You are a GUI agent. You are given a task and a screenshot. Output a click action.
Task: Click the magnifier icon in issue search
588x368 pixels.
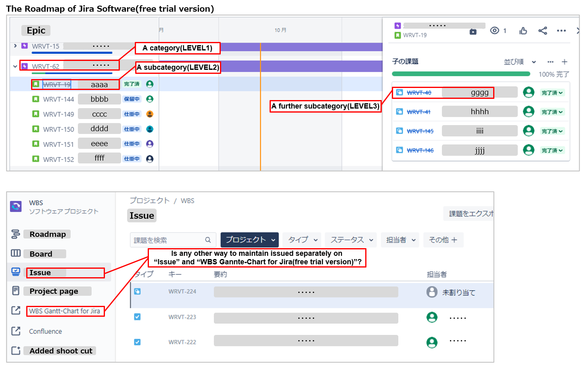pos(208,240)
